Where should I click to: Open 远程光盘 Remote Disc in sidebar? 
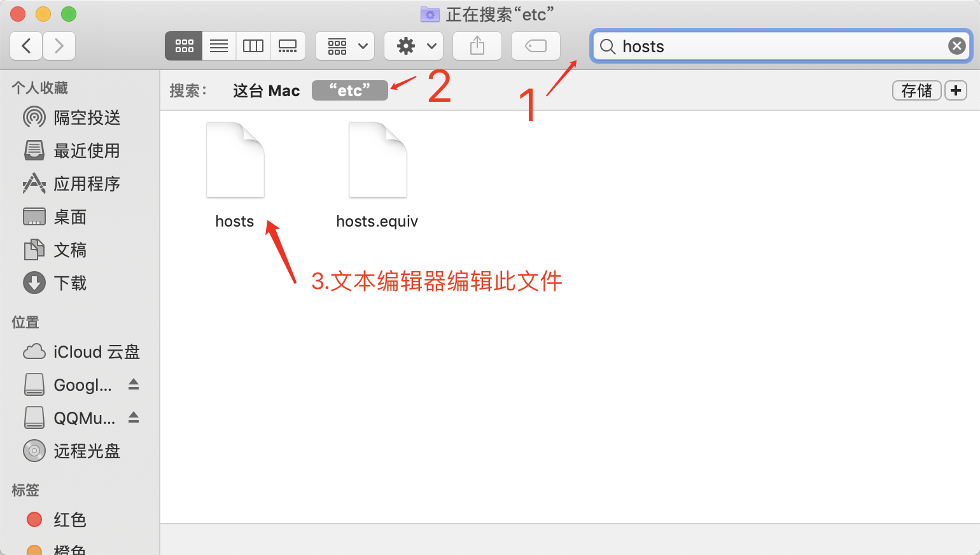[x=80, y=451]
